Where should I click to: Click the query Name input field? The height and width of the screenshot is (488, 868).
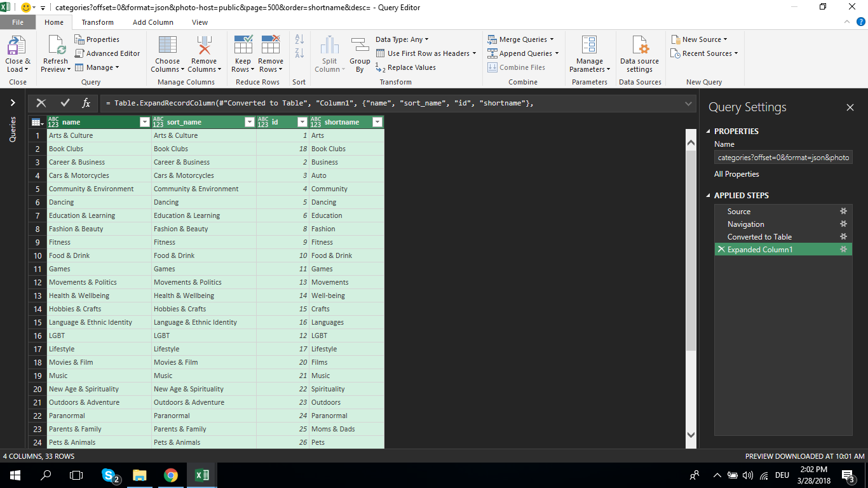783,157
